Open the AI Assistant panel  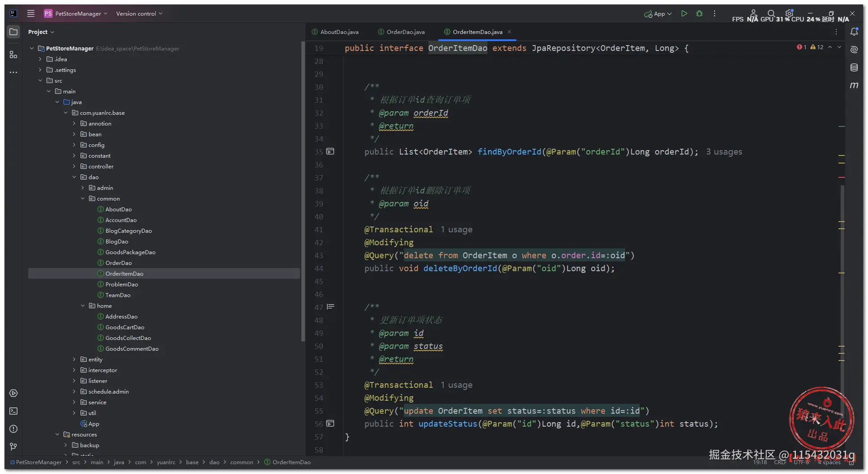click(854, 50)
